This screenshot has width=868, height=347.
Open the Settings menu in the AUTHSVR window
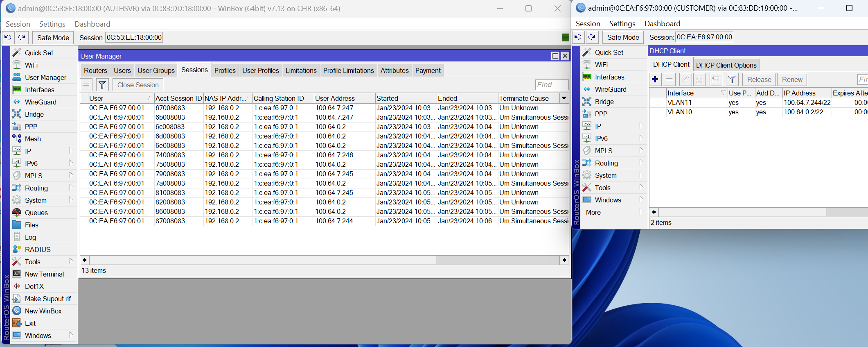pyautogui.click(x=52, y=24)
